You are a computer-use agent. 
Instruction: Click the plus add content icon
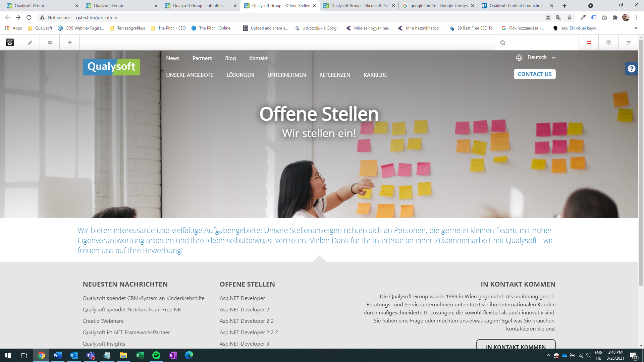coord(69,43)
